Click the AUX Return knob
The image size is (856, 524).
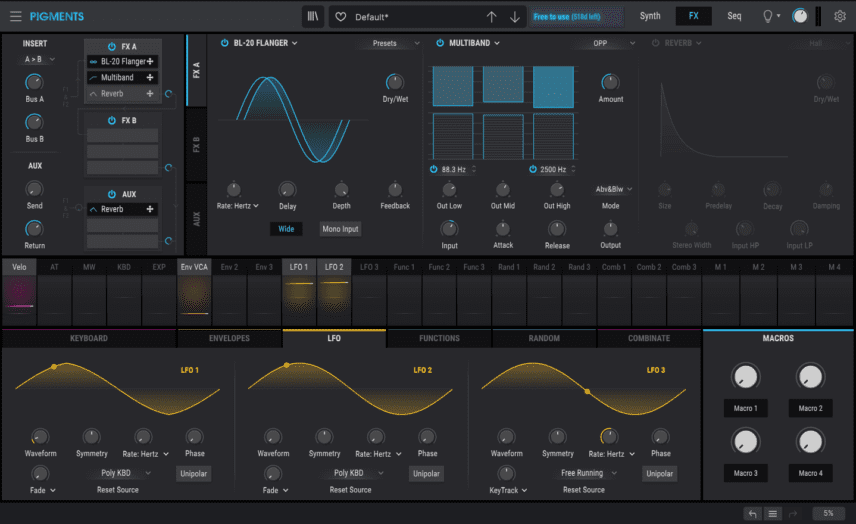[x=34, y=229]
